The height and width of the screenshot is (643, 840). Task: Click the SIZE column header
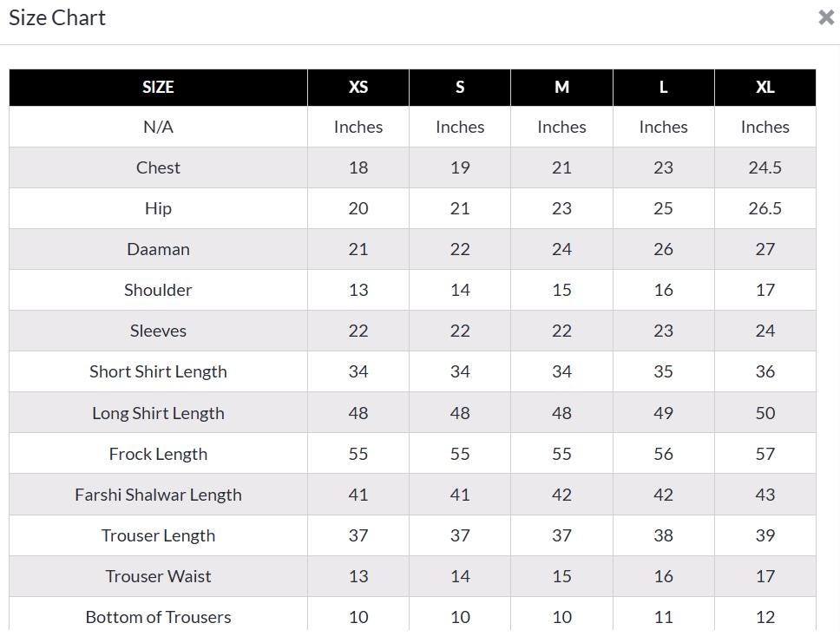[158, 87]
